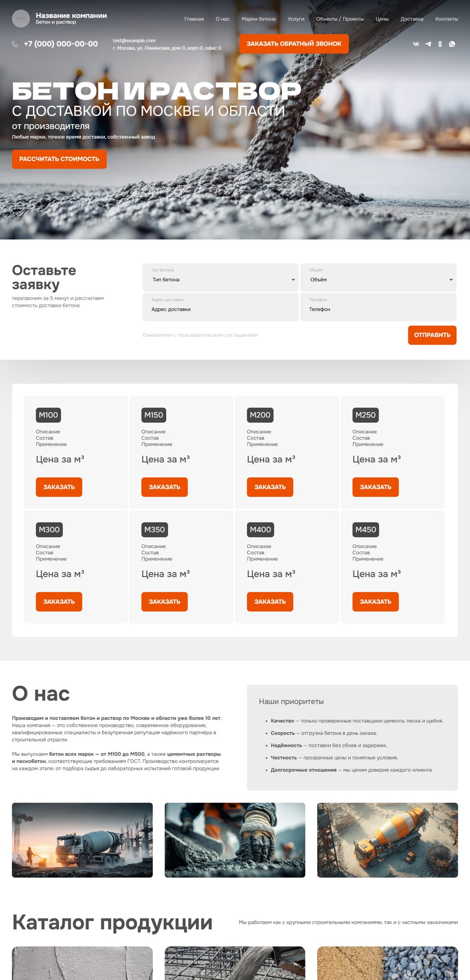Open the 'Объём' dropdown
This screenshot has height=980, width=470.
pyautogui.click(x=378, y=280)
